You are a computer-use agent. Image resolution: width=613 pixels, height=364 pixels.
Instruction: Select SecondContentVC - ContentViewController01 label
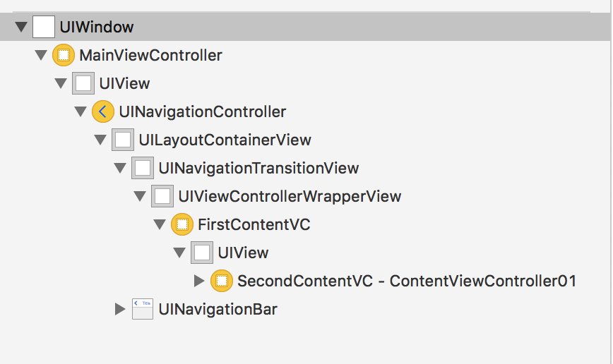tap(407, 281)
